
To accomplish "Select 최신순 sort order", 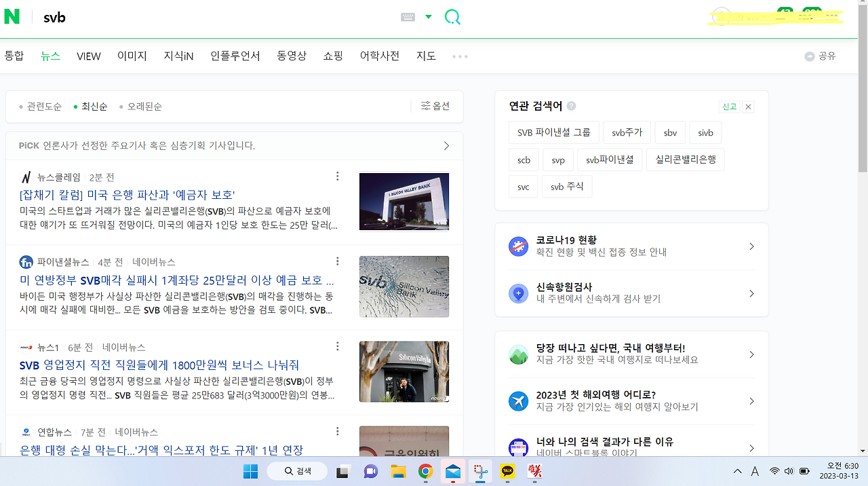I will (93, 106).
